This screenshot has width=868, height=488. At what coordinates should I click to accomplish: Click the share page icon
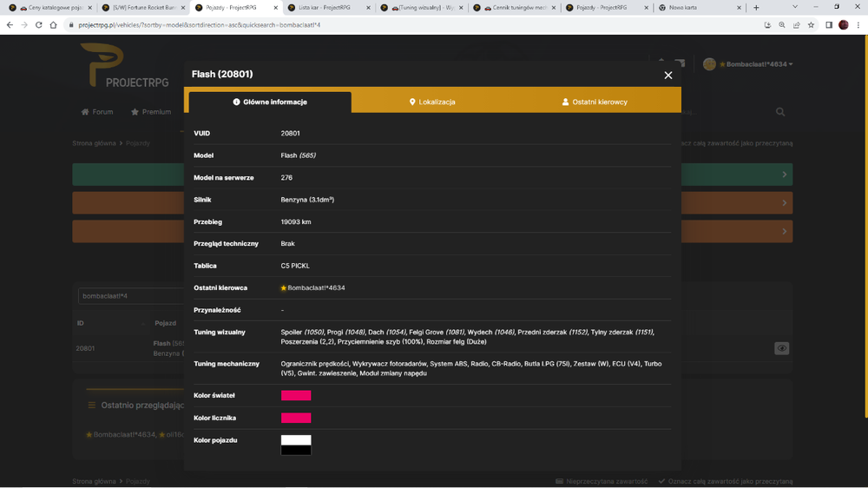point(797,25)
